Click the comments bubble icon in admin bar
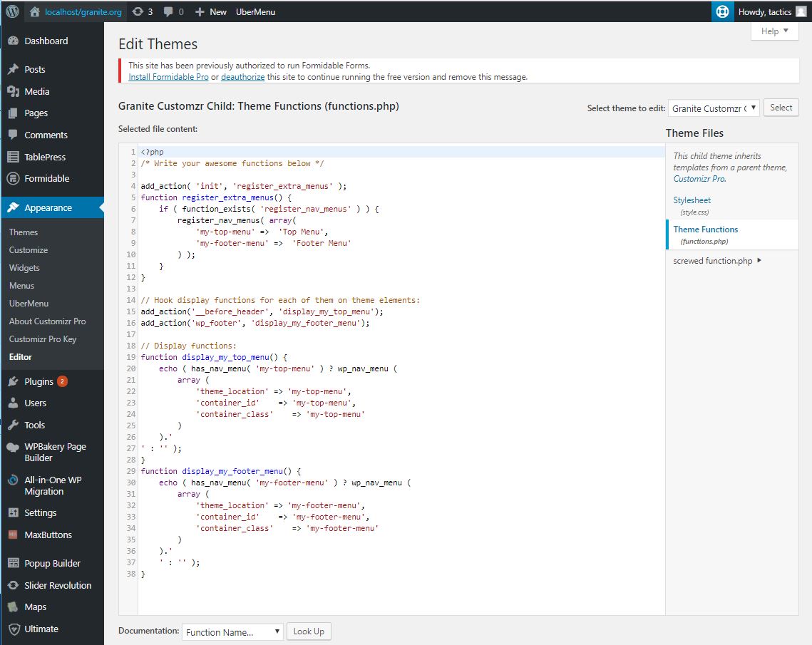Screen dimensions: 812x645 pyautogui.click(x=168, y=11)
